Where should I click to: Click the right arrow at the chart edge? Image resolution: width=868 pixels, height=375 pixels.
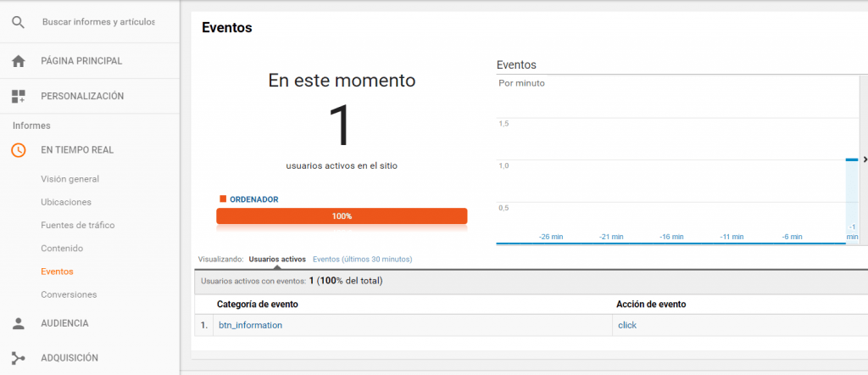865,160
